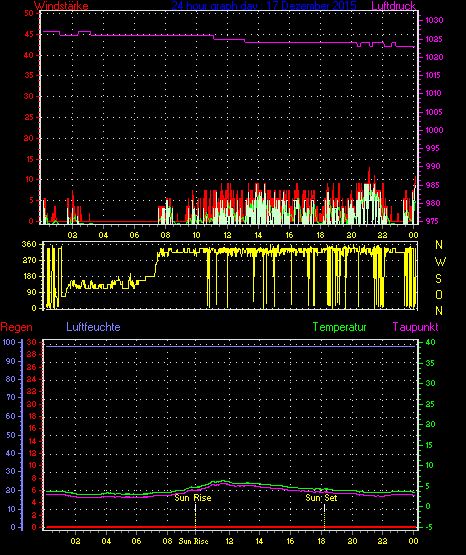
Task: Click the 20 hour label on the bottom time axis
Action: [x=352, y=541]
